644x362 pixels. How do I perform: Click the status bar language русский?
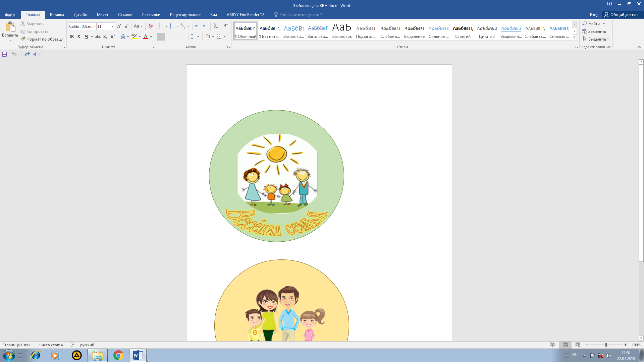tap(87, 345)
